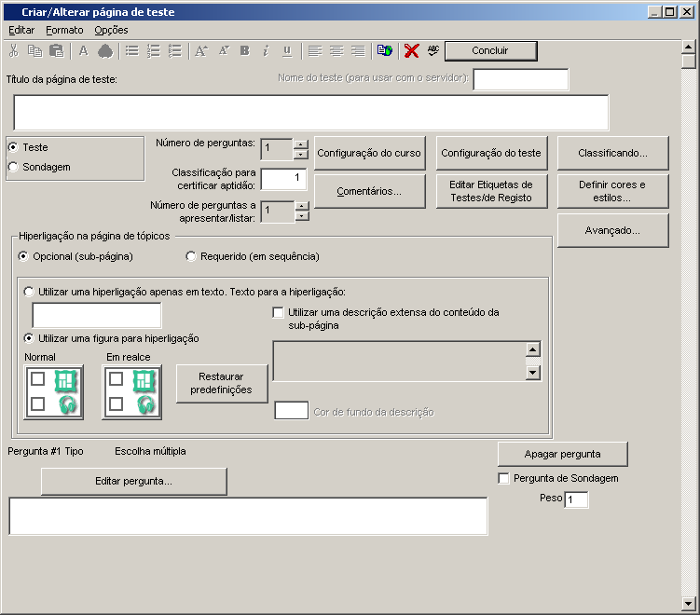Select the Sondagem radio button
Image resolution: width=700 pixels, height=615 pixels.
(x=13, y=167)
